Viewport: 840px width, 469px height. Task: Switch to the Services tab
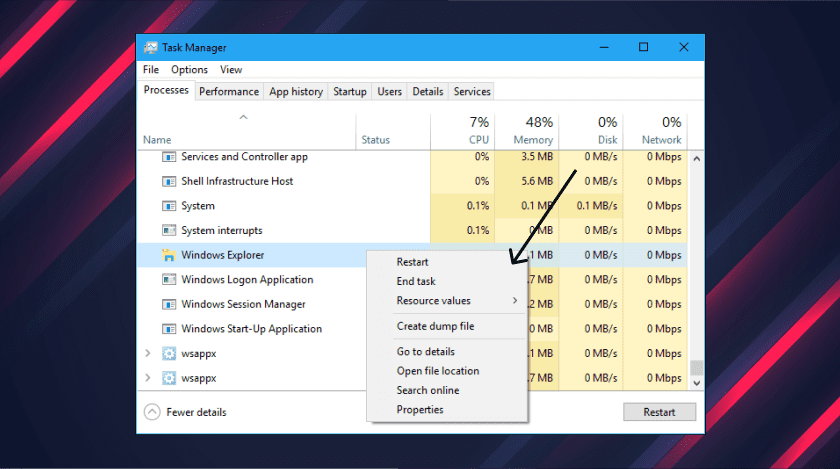472,92
